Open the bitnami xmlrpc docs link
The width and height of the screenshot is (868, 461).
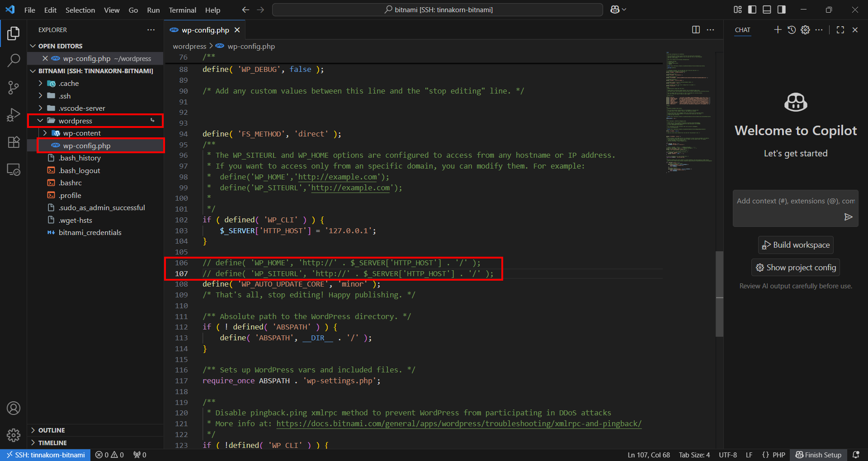tap(459, 423)
